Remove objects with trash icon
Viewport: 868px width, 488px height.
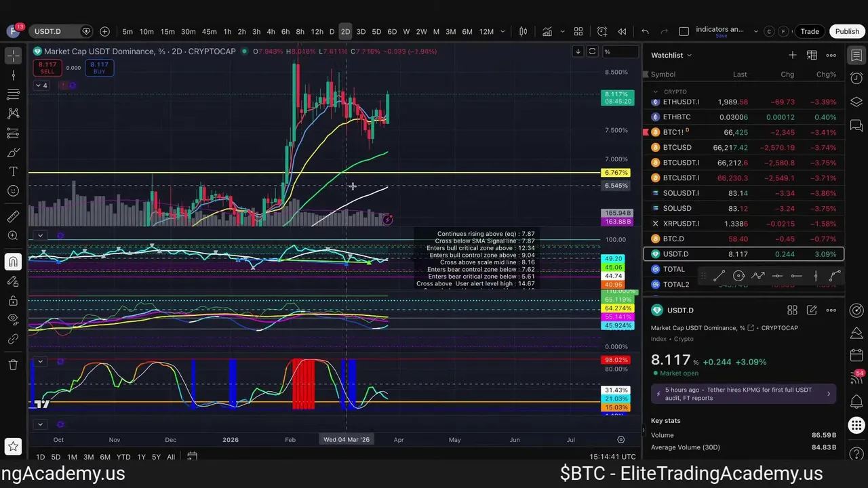[x=13, y=365]
